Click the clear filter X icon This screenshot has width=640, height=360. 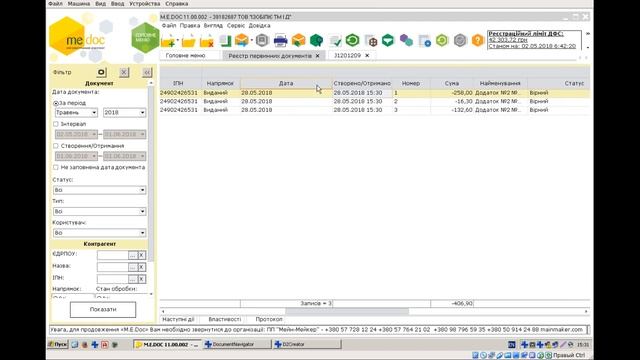click(124, 72)
